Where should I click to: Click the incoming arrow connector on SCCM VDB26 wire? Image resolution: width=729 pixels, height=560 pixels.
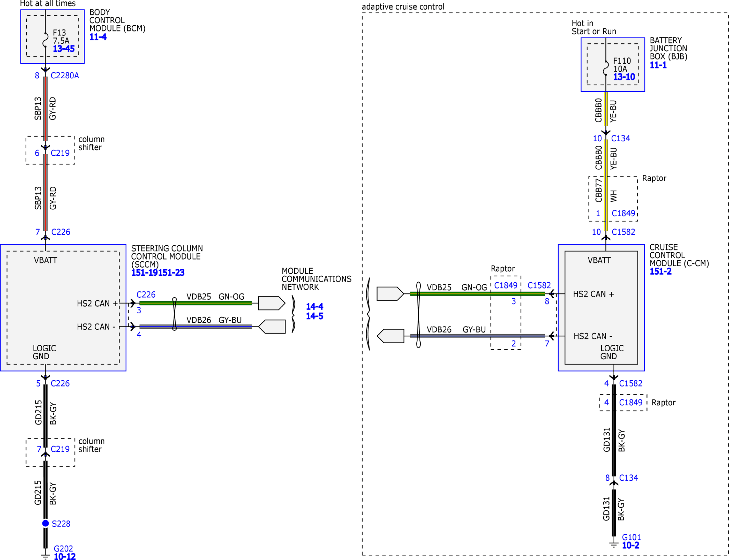point(272,327)
